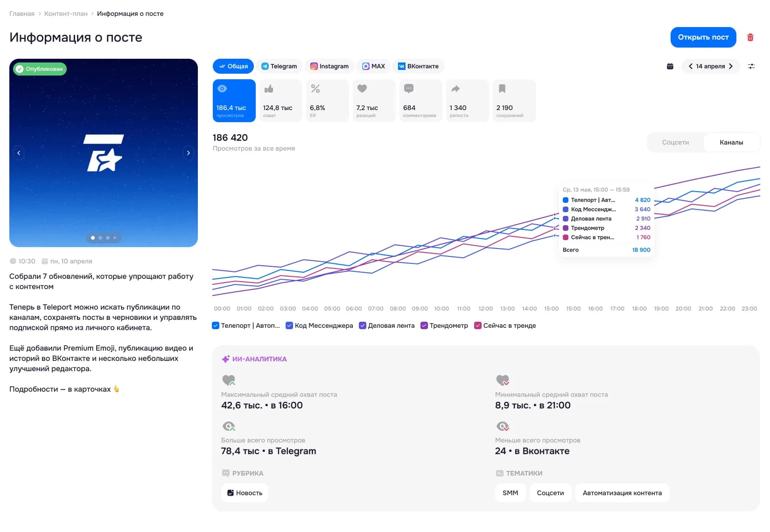Click the 42,6 тыс. • в 16:00 value
The width and height of the screenshot is (770, 532).
coord(262,405)
